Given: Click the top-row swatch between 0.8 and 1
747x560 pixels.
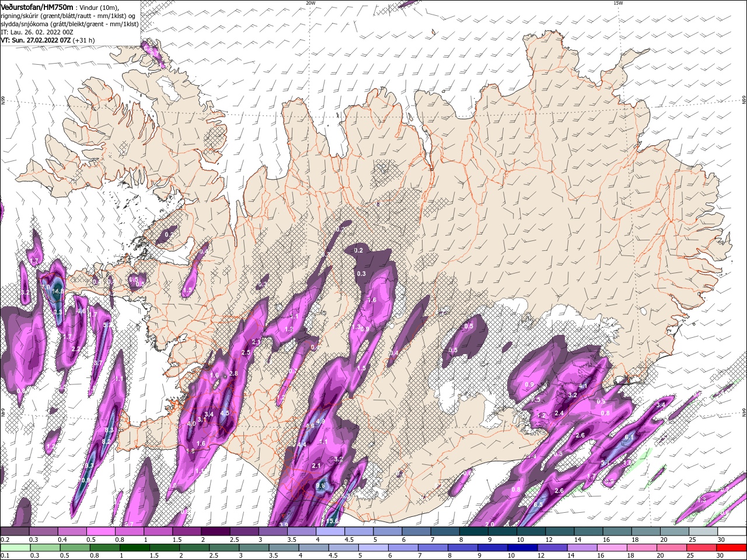Looking at the screenshot, I should pyautogui.click(x=129, y=531).
